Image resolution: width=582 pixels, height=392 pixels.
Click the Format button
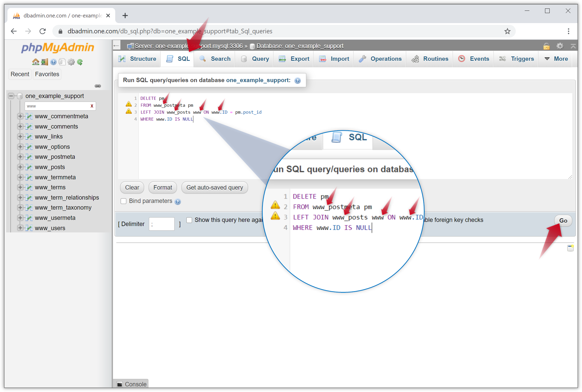pos(163,188)
